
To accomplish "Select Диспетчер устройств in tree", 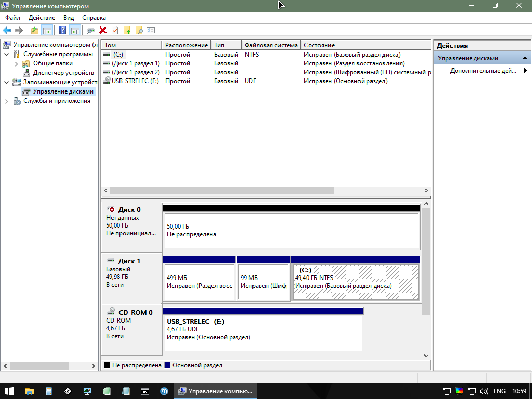I will [63, 73].
